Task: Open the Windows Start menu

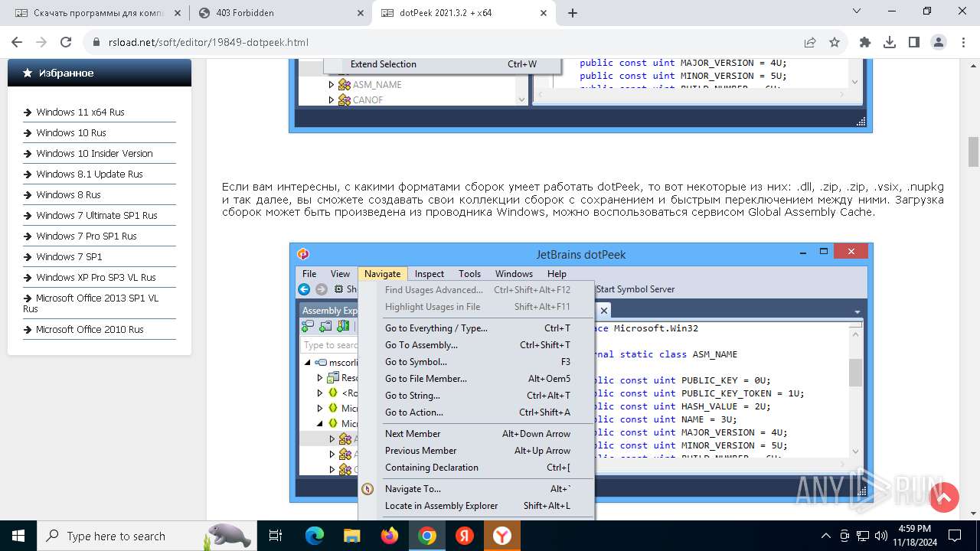Action: [18, 536]
